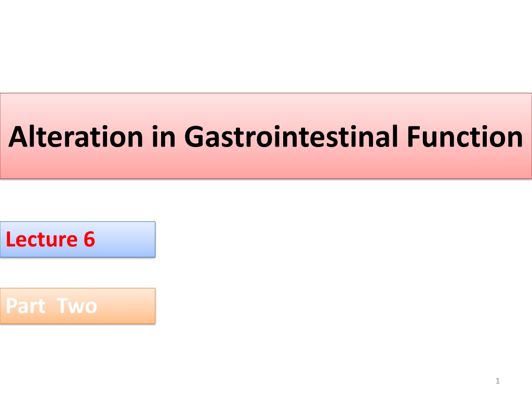Click the red word "Lecture"
Image resolution: width=532 pixels, height=399 pixels.
[x=42, y=240]
